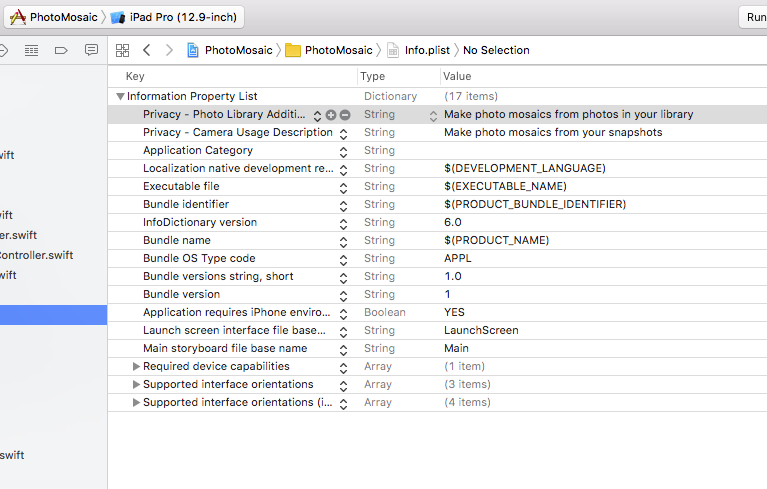Select the $(EXECUTABLE_NAME) value
Viewport: 767px width, 489px height.
pyautogui.click(x=505, y=186)
